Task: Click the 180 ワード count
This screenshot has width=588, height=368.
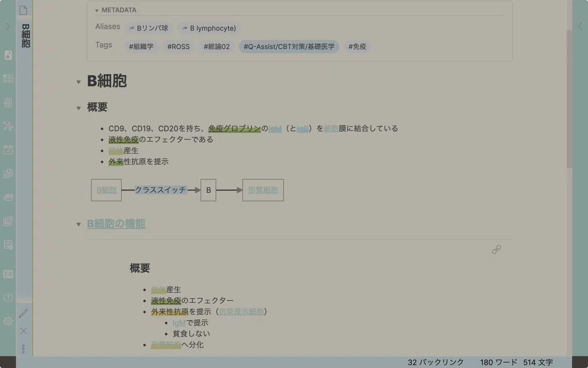Action: (x=499, y=362)
